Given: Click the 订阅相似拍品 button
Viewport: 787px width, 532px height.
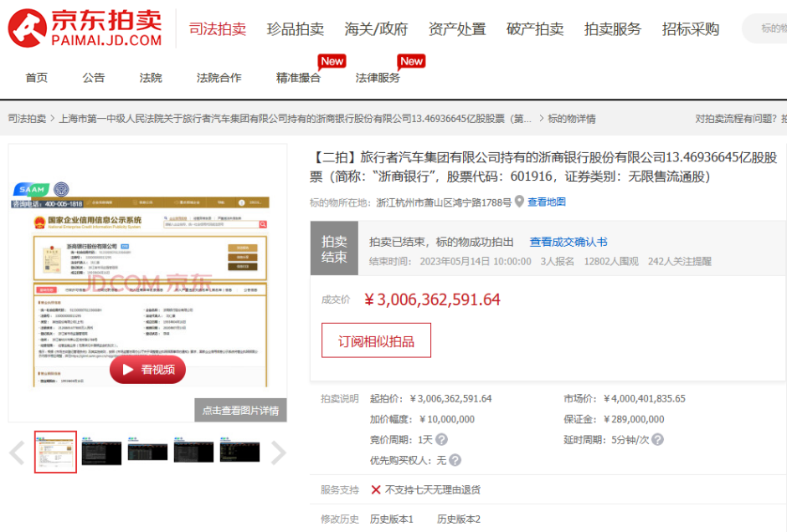Looking at the screenshot, I should (x=376, y=340).
